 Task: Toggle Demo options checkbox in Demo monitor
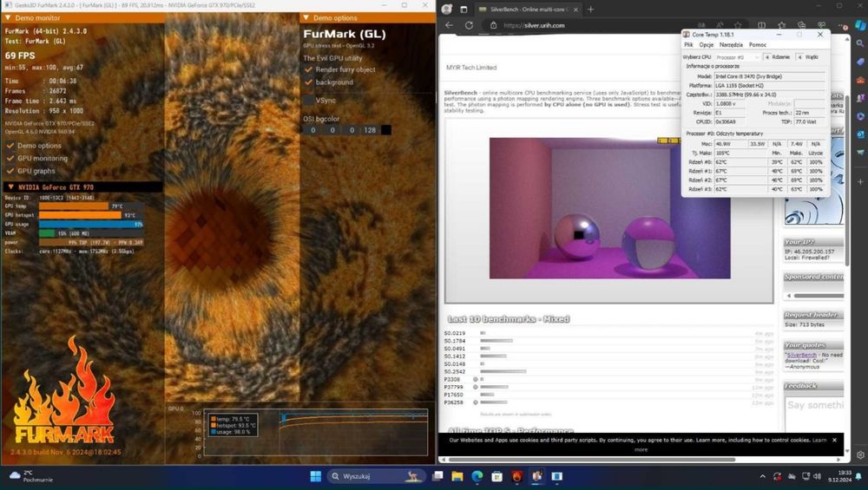click(x=10, y=146)
